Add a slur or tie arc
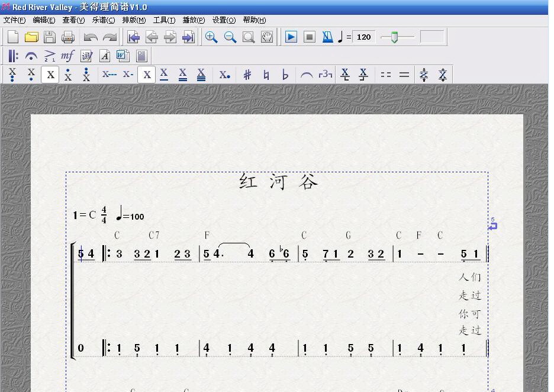Viewport: 554px width, 392px height. pyautogui.click(x=307, y=75)
